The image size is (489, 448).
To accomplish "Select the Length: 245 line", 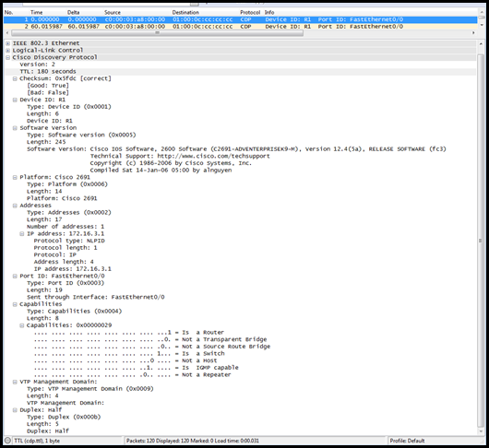I will [x=46, y=142].
